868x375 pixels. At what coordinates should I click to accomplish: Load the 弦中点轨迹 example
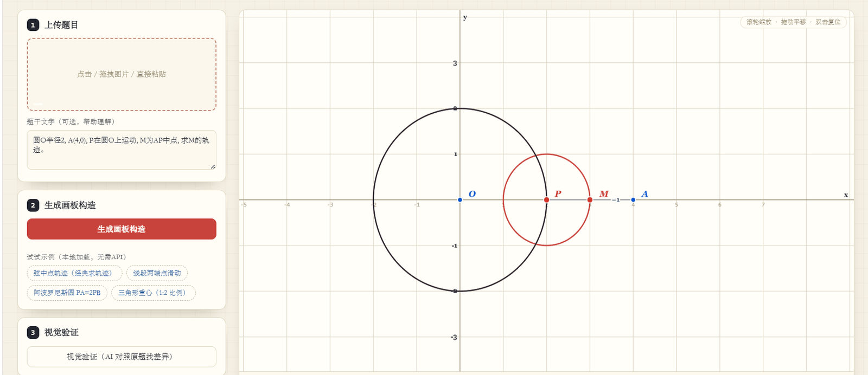(x=74, y=273)
